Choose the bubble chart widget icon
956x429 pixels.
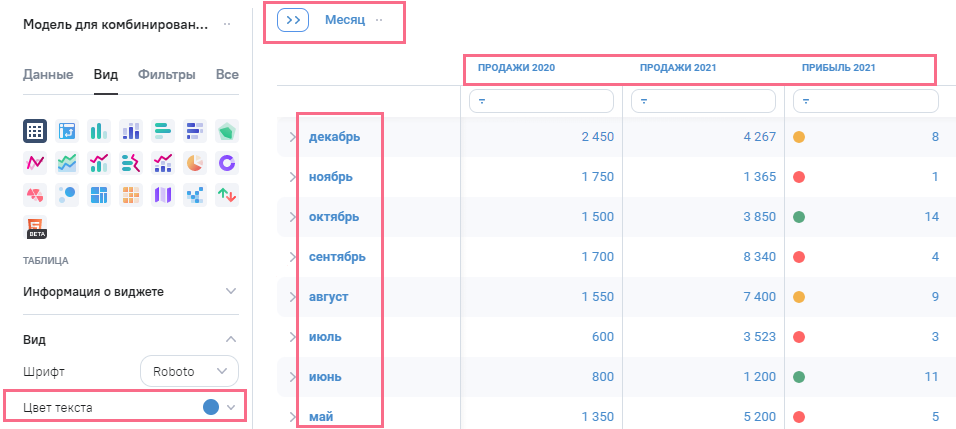67,194
